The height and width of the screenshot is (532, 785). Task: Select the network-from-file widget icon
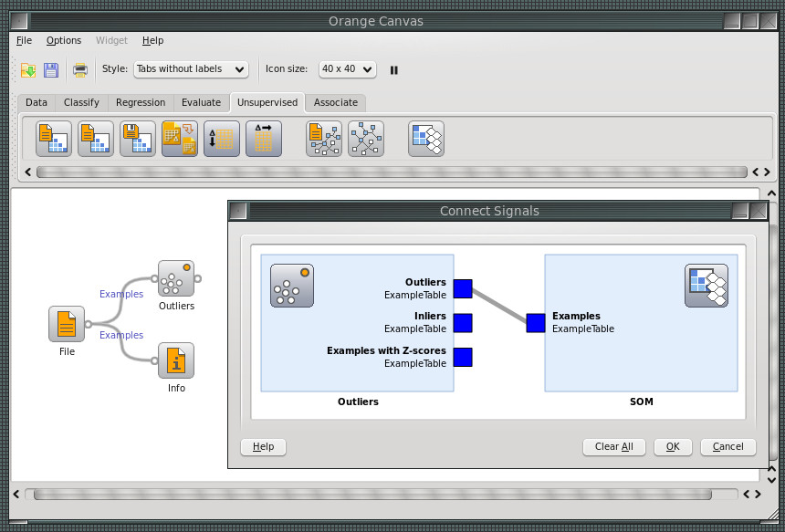click(x=324, y=139)
